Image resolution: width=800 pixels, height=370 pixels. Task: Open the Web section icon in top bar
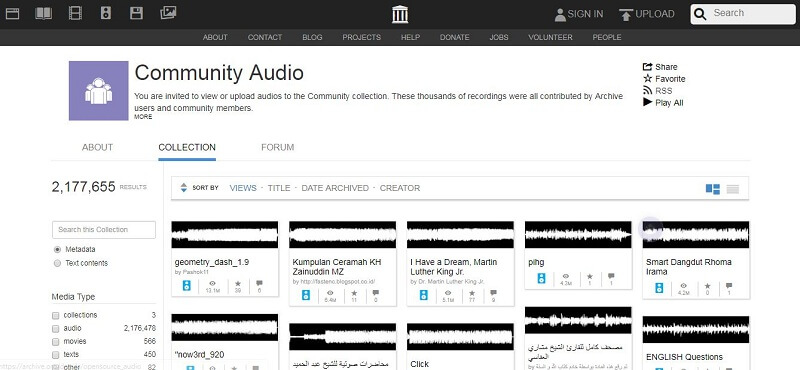point(12,14)
